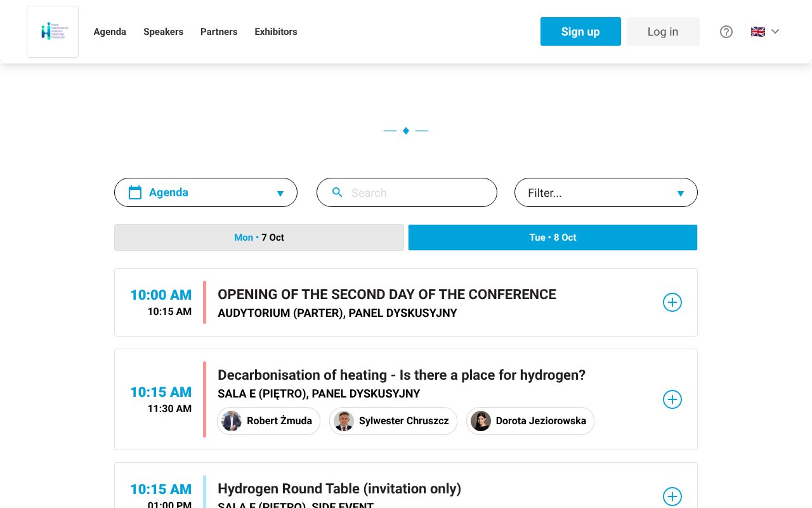
Task: Click the search magnifier icon
Action: pyautogui.click(x=337, y=192)
